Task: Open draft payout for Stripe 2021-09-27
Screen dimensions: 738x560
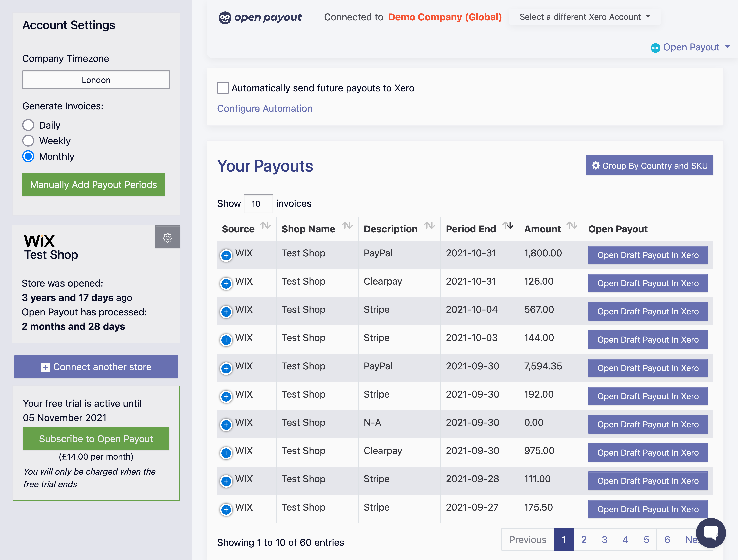Action: pos(648,509)
